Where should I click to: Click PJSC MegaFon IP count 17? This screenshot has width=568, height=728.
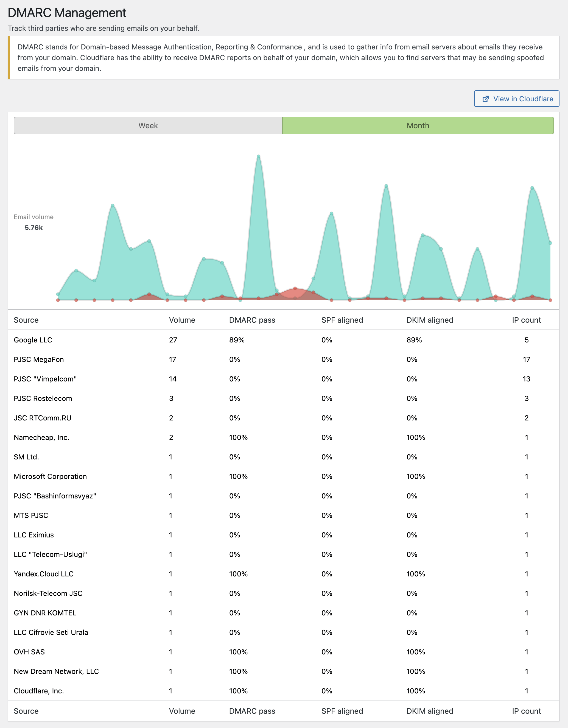point(526,359)
